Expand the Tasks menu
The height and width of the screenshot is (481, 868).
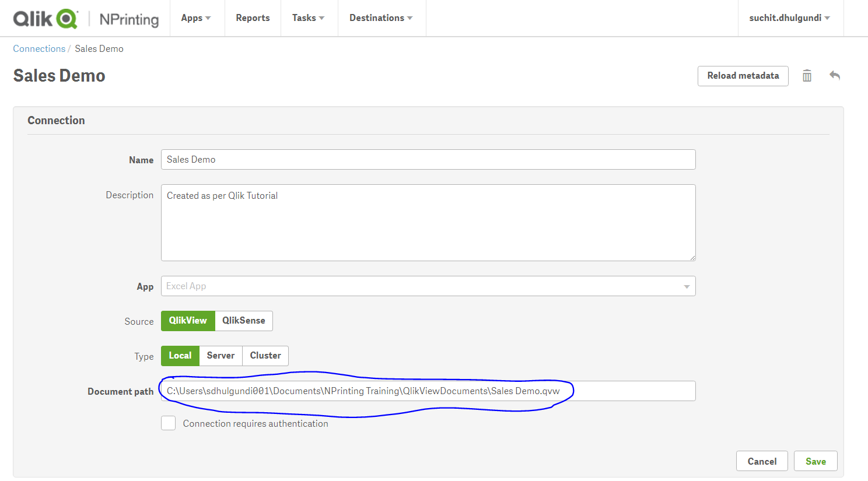click(x=309, y=18)
